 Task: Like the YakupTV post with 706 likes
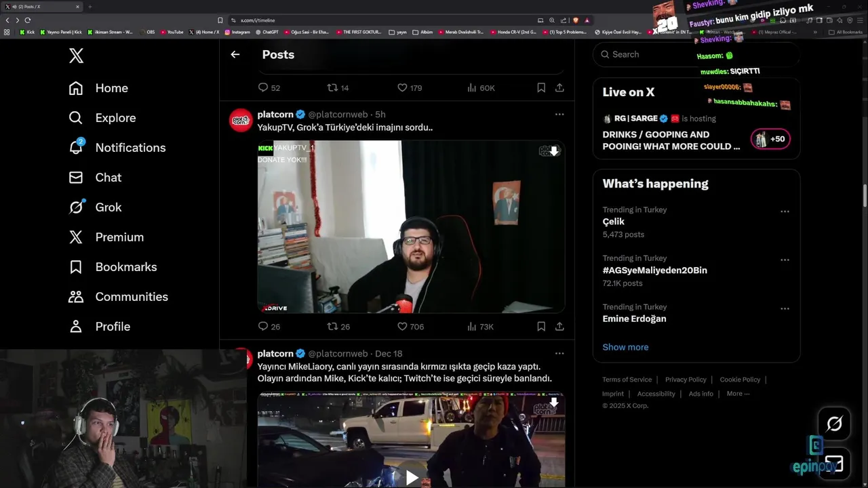pyautogui.click(x=410, y=327)
